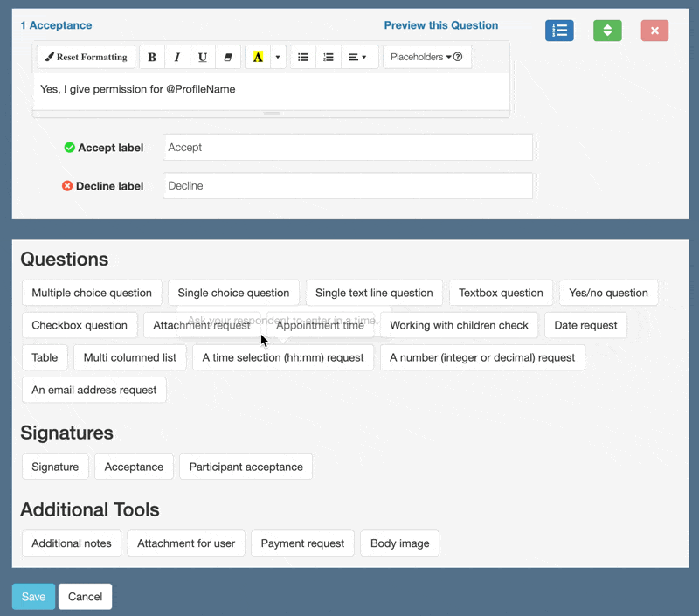Insert an unordered bullet list
This screenshot has width=699, height=616.
point(303,57)
